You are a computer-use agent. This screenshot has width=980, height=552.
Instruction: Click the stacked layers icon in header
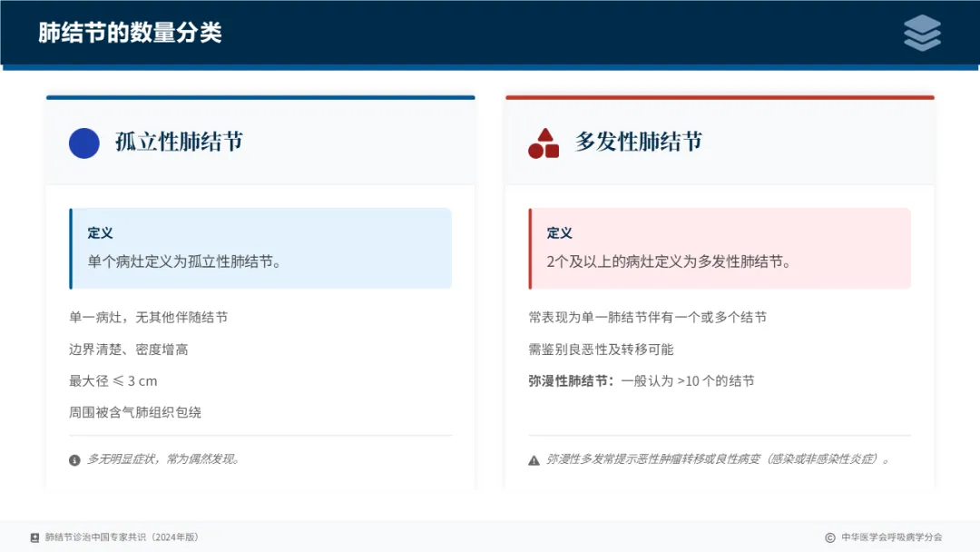922,33
